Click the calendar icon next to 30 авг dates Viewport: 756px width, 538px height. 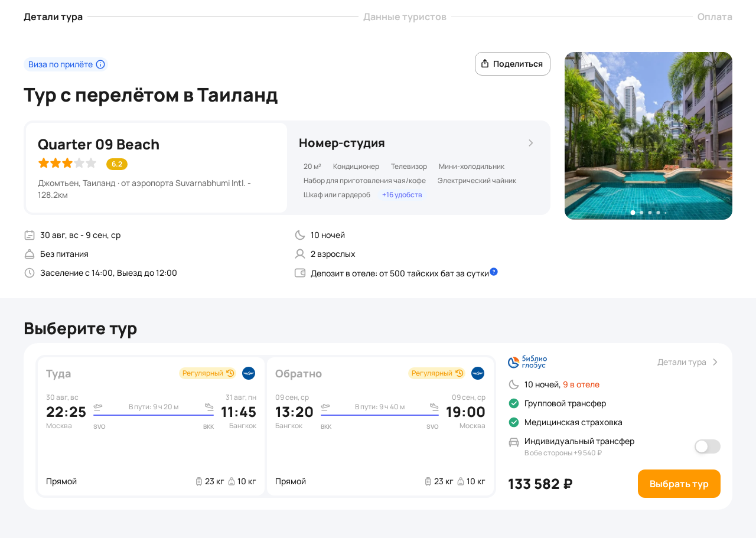(x=30, y=235)
